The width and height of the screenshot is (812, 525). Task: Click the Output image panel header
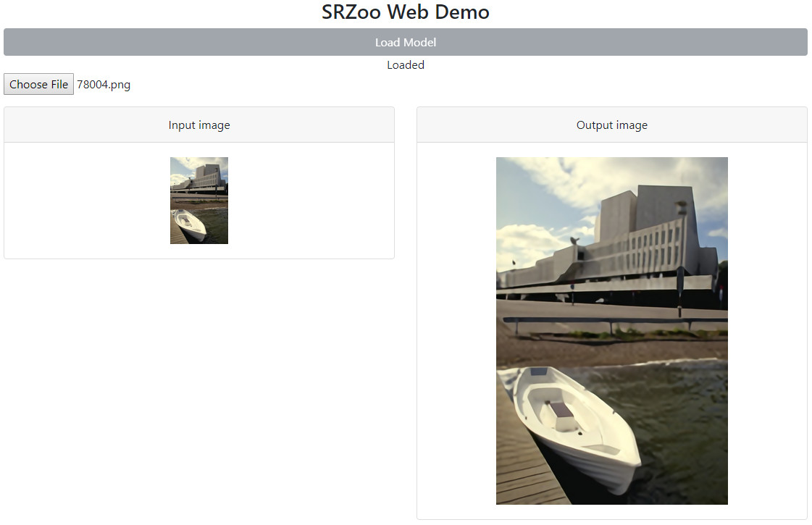[x=611, y=125]
